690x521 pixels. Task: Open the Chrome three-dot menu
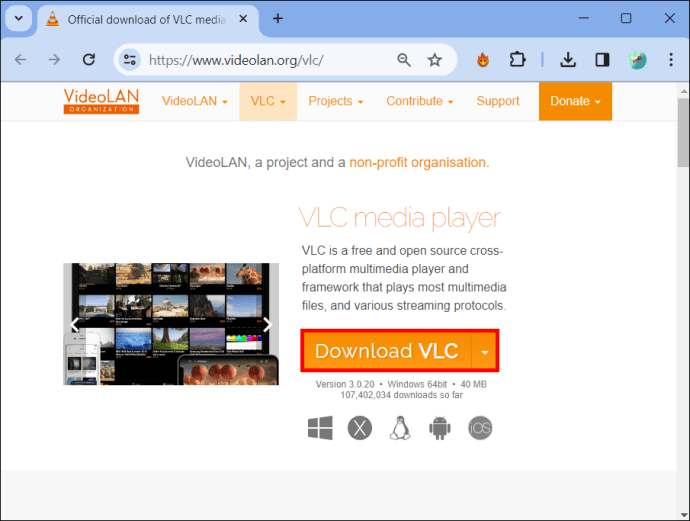pos(671,59)
